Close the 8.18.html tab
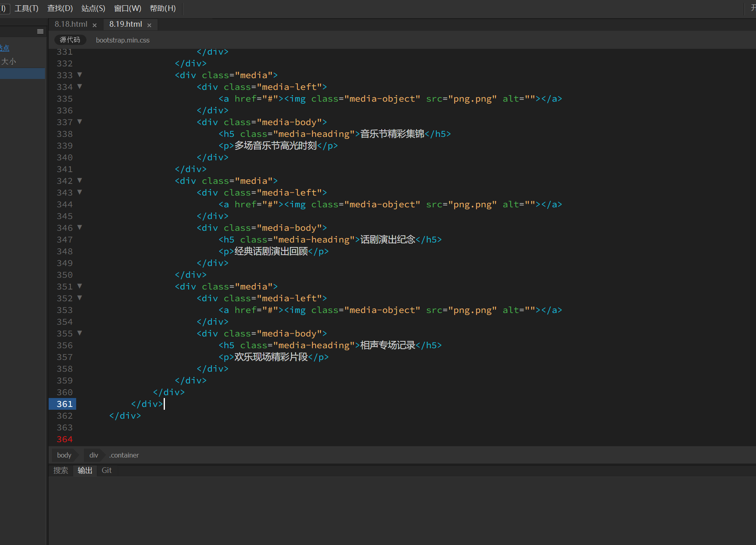The height and width of the screenshot is (545, 756). tap(94, 25)
